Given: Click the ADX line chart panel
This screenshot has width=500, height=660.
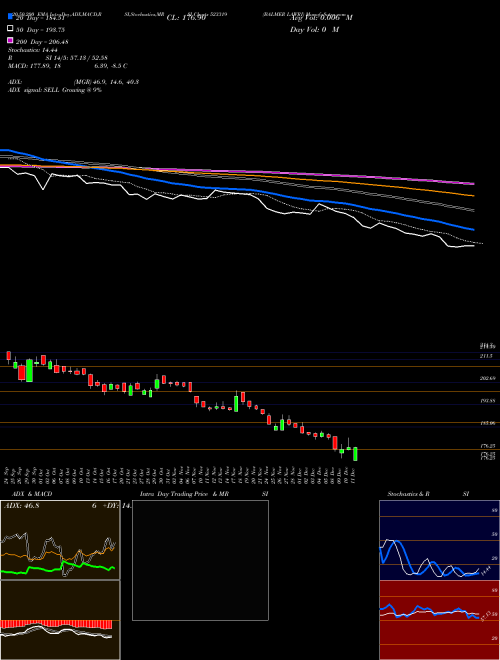Looking at the screenshot, I should [x=60, y=540].
